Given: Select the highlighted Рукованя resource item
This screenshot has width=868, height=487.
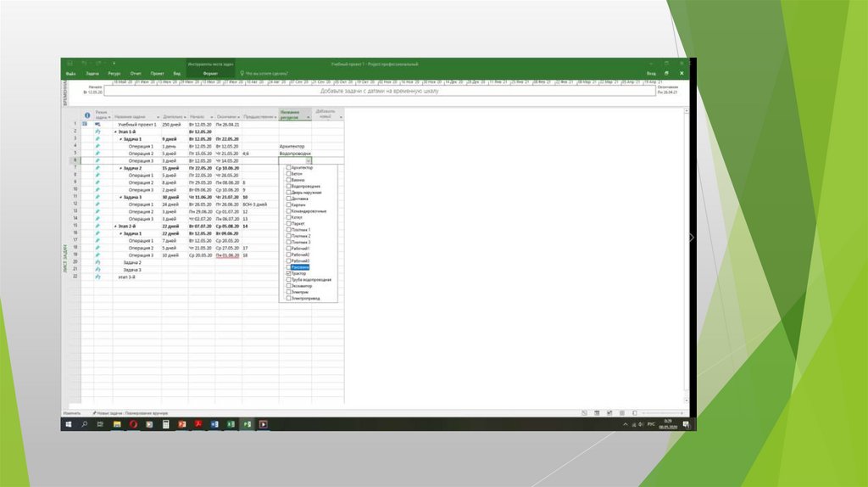Looking at the screenshot, I should point(300,267).
